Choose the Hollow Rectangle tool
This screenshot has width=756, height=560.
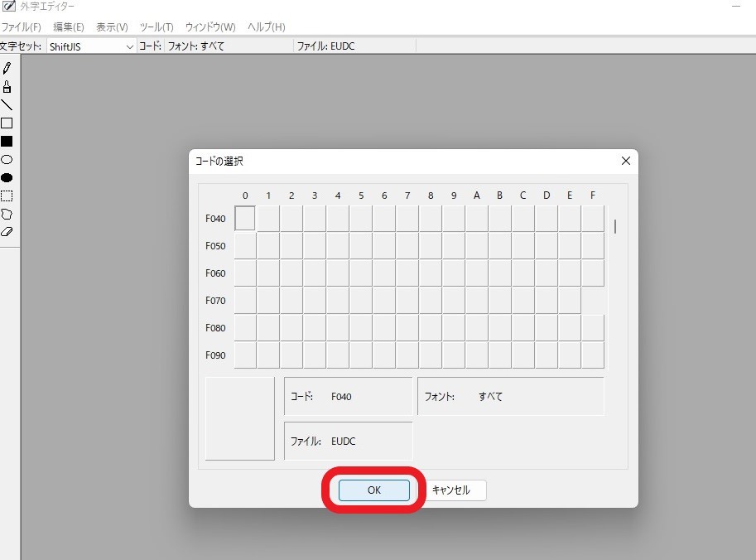pos(7,123)
